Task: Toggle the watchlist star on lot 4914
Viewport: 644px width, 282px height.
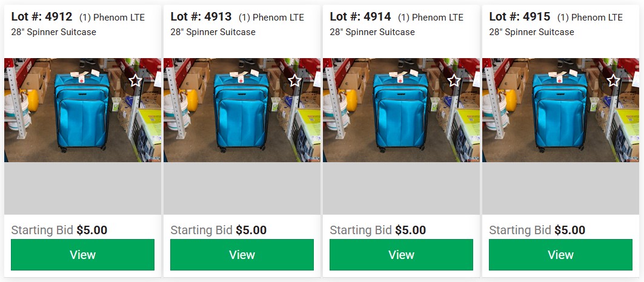Action: [x=454, y=80]
